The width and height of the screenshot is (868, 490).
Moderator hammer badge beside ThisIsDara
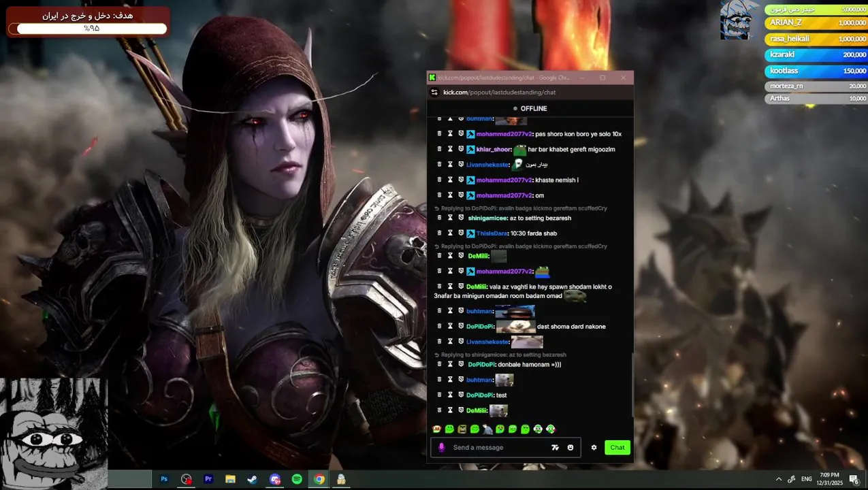[470, 233]
